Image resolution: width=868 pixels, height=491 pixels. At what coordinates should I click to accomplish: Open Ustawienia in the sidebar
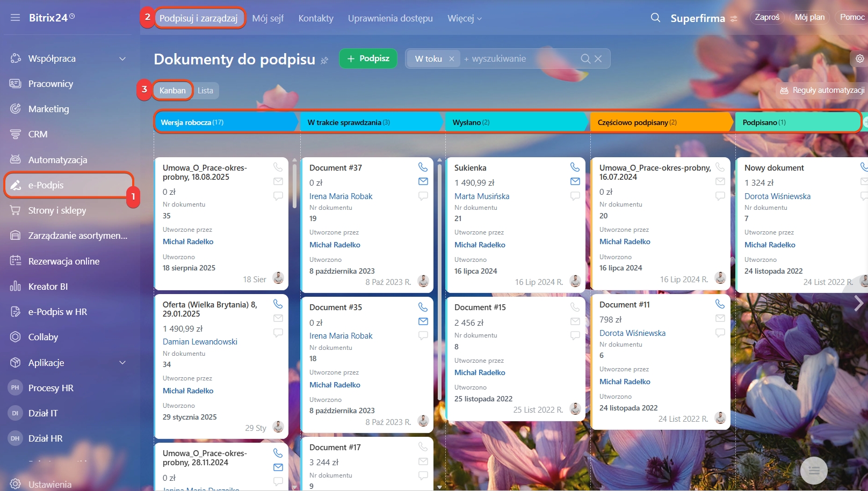pyautogui.click(x=49, y=485)
